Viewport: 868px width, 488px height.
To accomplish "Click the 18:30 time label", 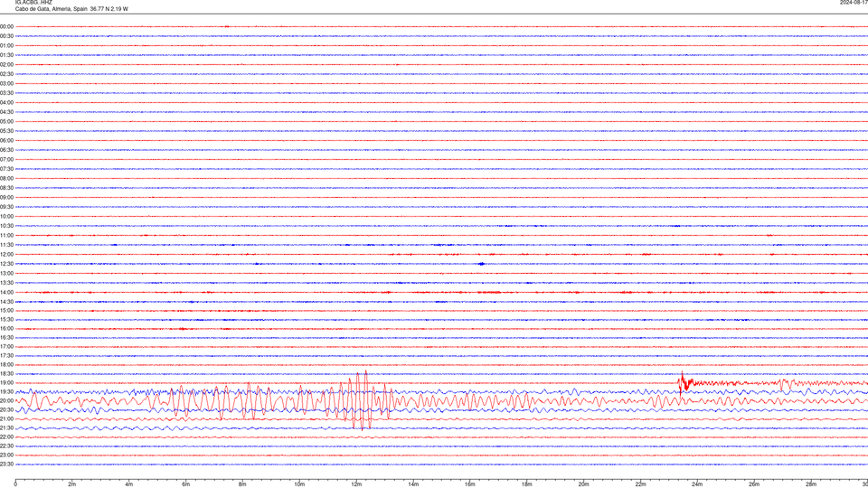I will (6, 374).
